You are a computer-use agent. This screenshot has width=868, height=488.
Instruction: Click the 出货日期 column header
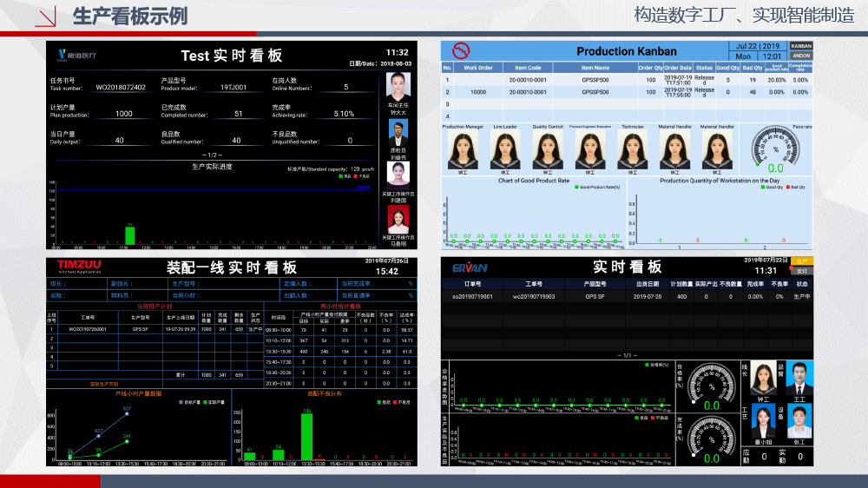coord(648,284)
